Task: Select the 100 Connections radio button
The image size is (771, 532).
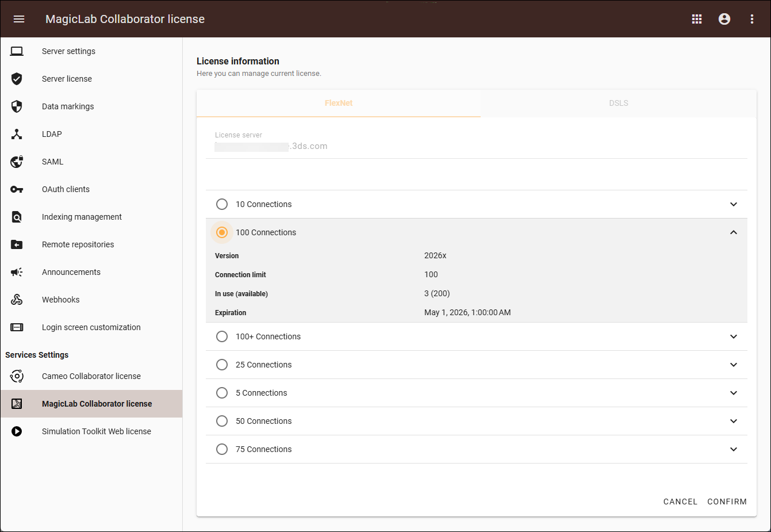Action: 222,232
